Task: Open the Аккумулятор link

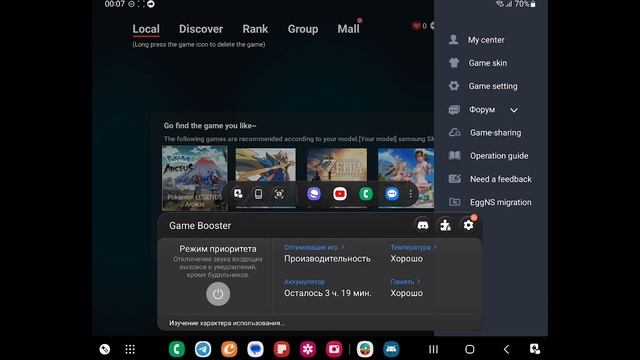Action: (x=304, y=282)
